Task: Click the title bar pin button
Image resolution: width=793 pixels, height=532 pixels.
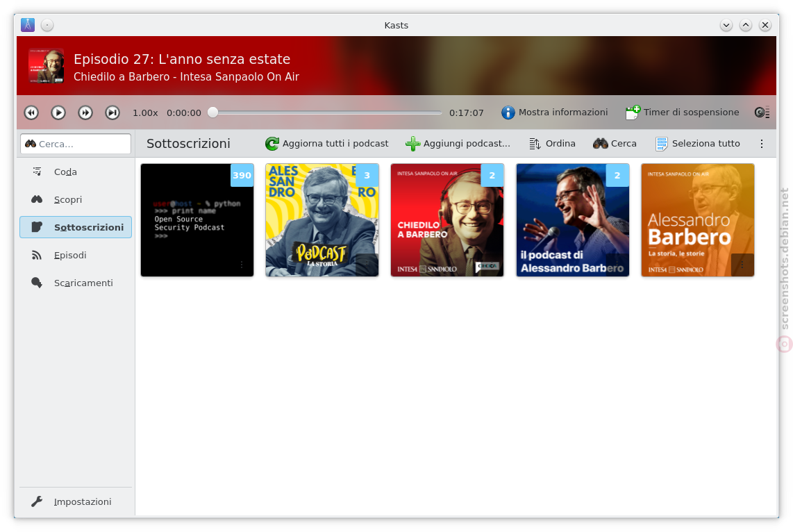Action: tap(47, 25)
